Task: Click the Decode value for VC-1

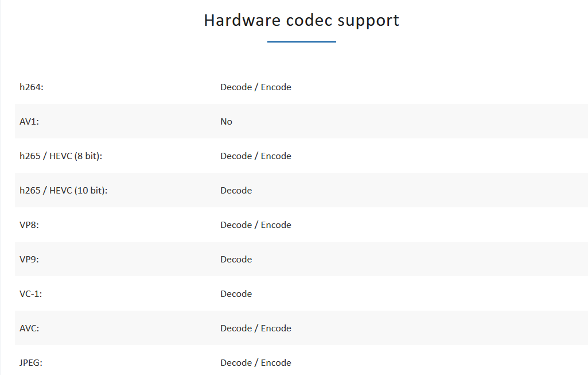Action: [x=236, y=294]
